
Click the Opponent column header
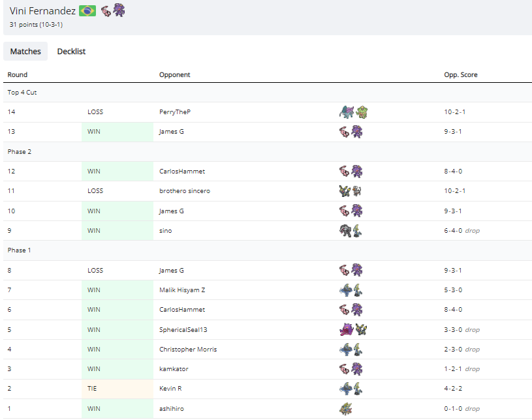(174, 74)
